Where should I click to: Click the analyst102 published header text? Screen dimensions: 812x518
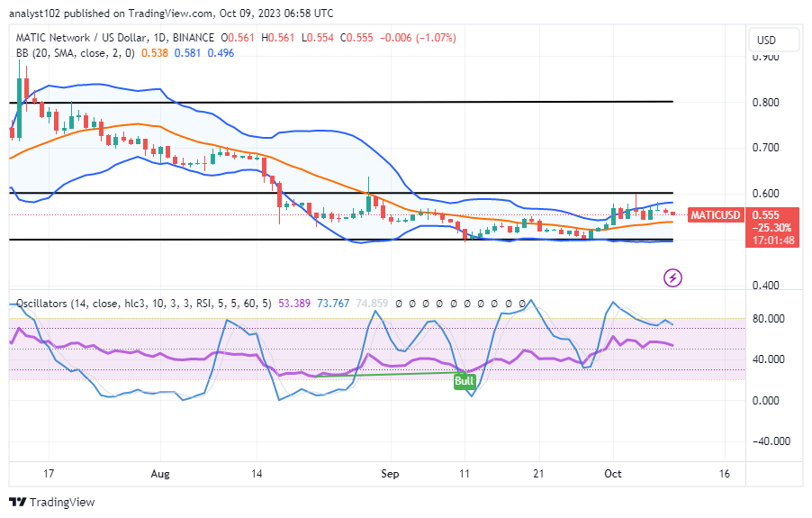point(171,13)
